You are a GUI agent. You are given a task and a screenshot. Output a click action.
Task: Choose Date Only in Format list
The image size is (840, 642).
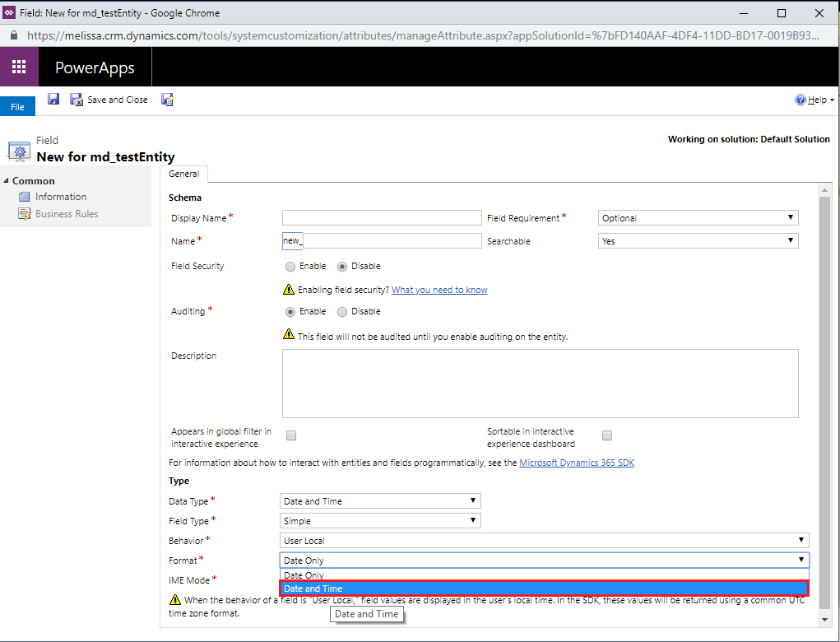coord(545,575)
